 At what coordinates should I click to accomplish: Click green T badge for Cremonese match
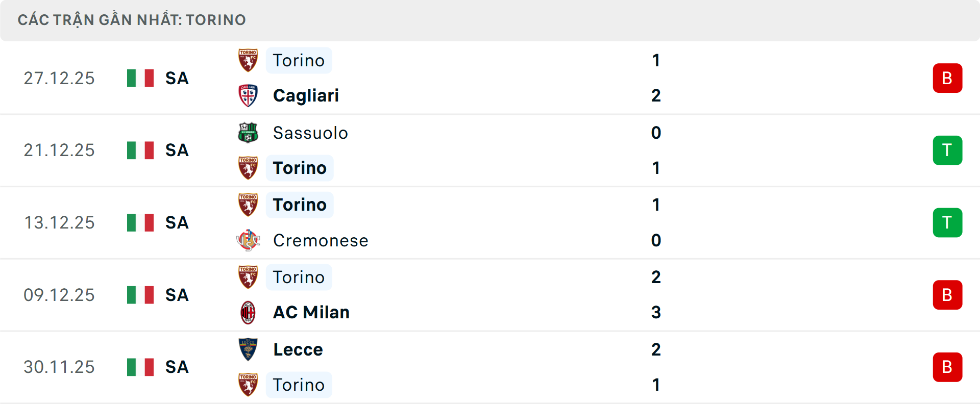click(x=947, y=222)
